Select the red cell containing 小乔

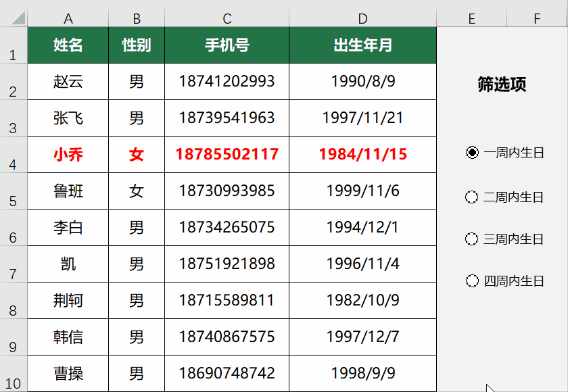tap(68, 155)
